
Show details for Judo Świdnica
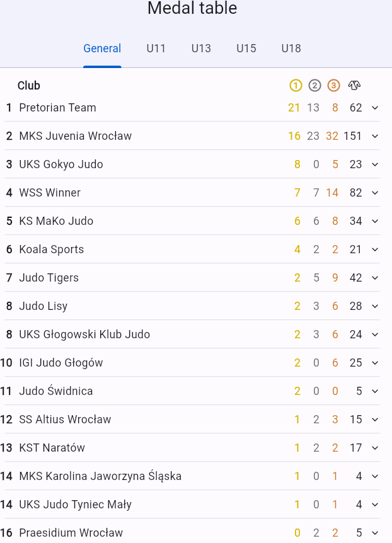[x=375, y=391]
